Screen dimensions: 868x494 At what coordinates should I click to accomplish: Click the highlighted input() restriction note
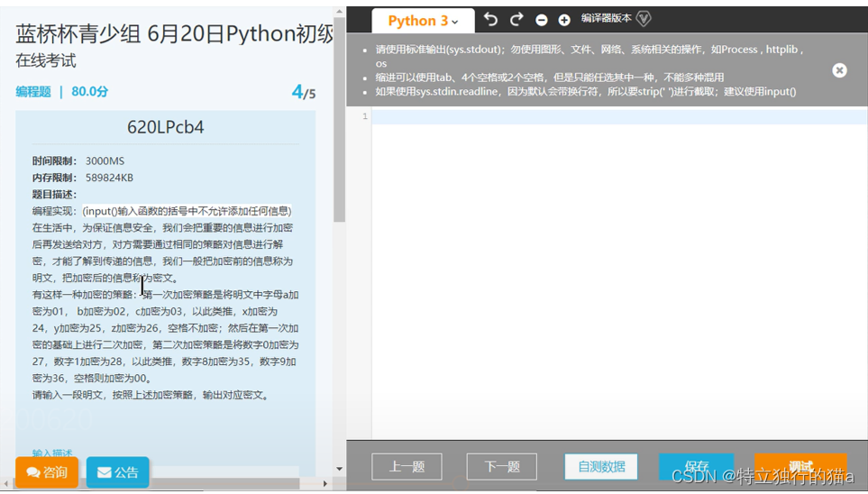click(187, 211)
